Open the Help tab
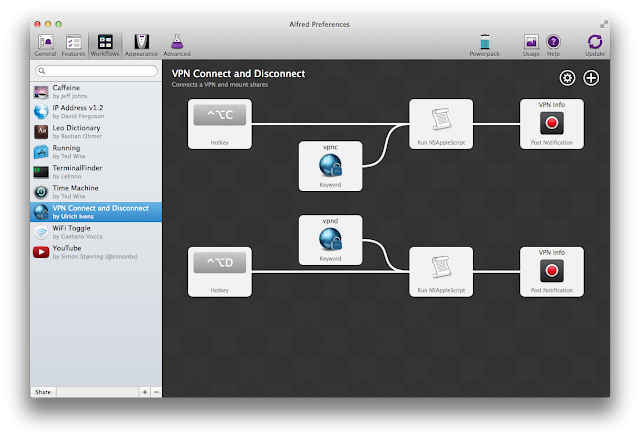This screenshot has height=439, width=640. point(553,45)
